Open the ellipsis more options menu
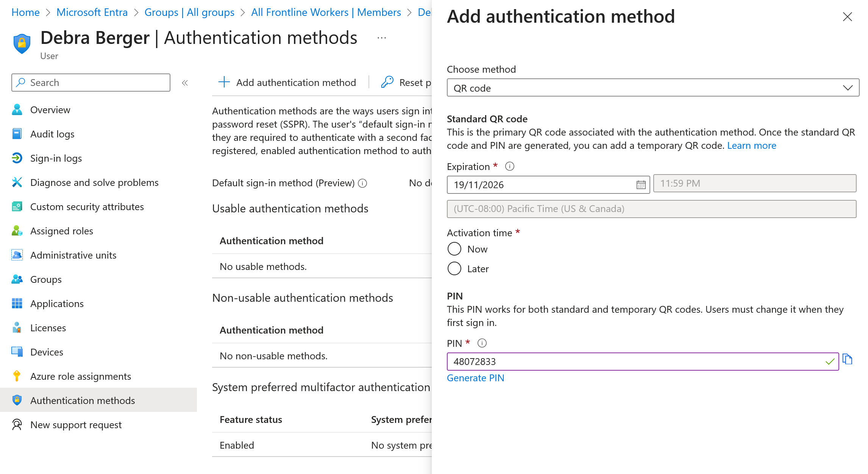 (x=382, y=38)
